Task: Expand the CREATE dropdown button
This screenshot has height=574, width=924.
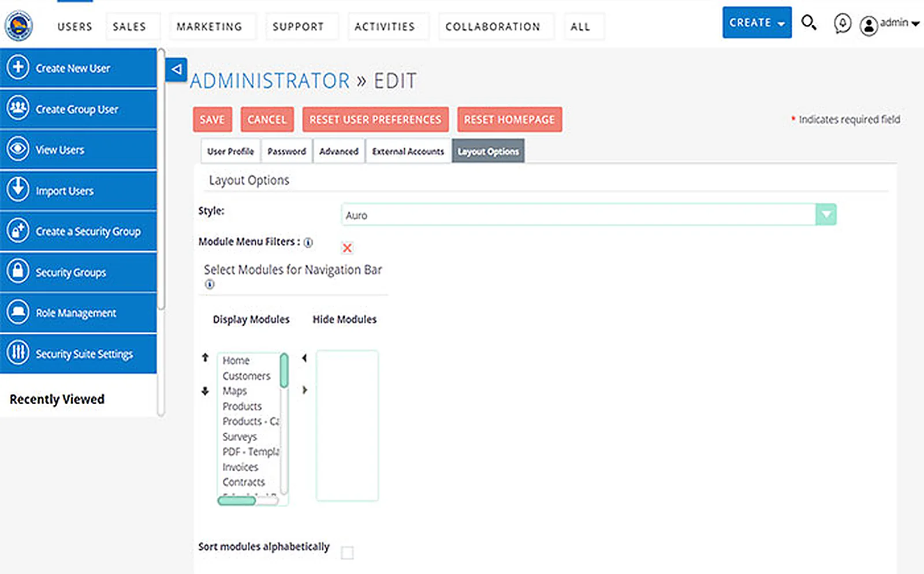Action: click(757, 23)
